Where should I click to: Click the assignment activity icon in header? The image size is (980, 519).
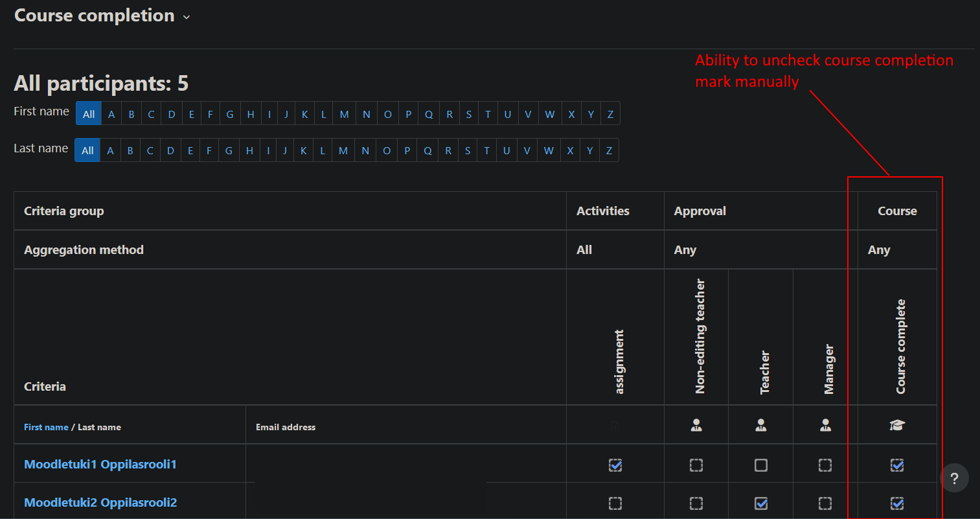click(x=615, y=426)
